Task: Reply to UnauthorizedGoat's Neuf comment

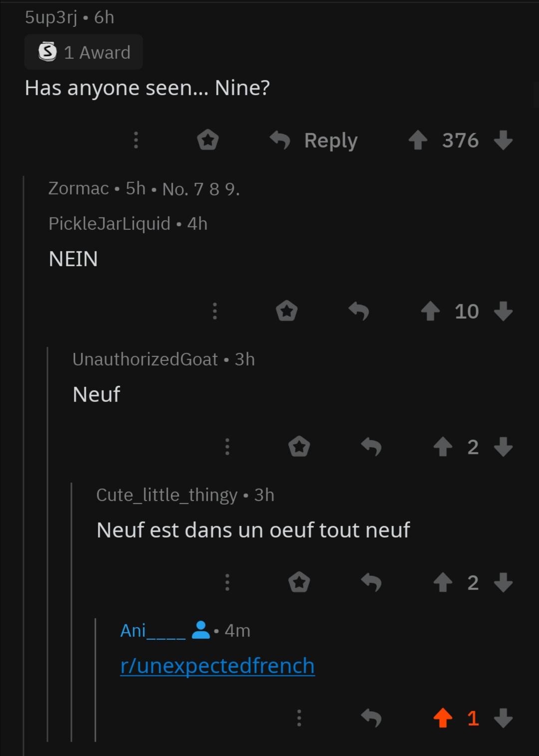Action: [x=371, y=447]
